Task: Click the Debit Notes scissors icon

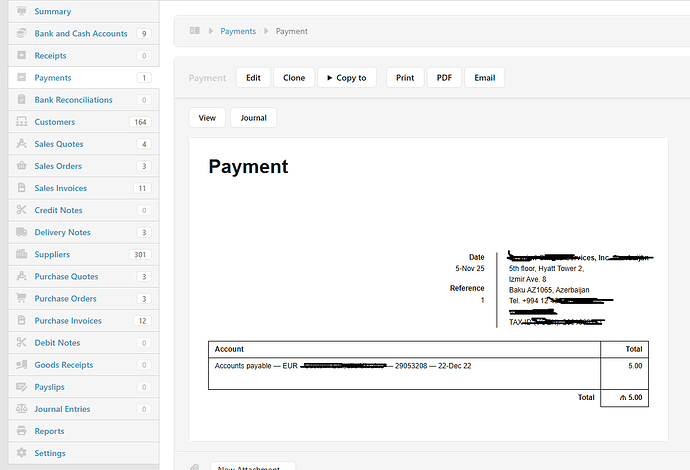Action: [21, 342]
